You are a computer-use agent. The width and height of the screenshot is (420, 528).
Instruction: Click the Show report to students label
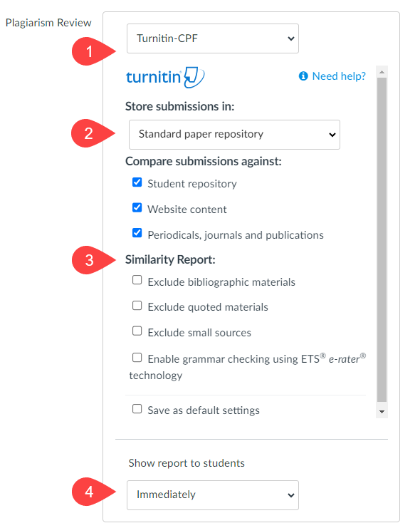pos(187,463)
